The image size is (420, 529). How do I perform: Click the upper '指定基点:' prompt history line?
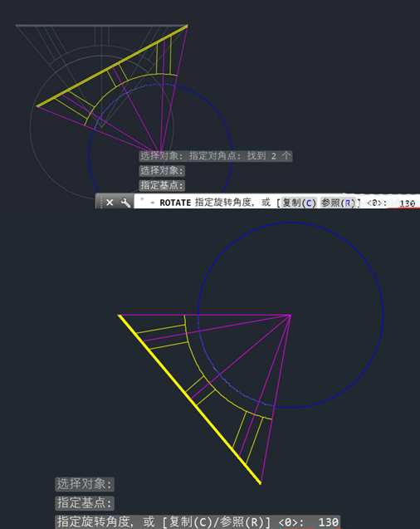point(162,185)
